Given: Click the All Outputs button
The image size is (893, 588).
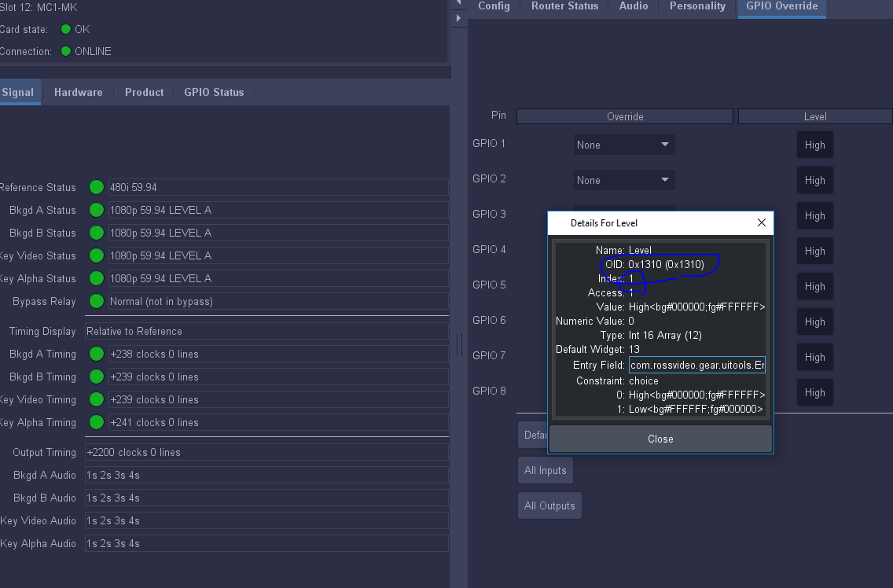Looking at the screenshot, I should [x=549, y=505].
